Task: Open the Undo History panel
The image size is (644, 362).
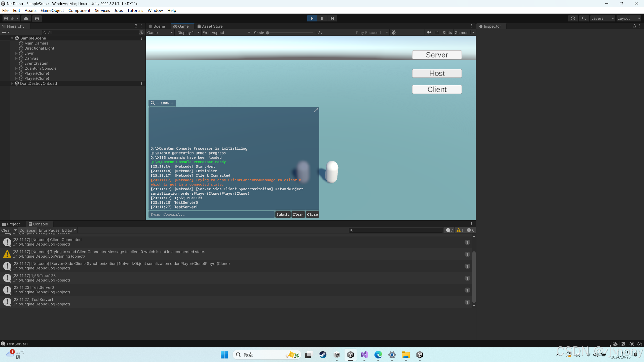Action: 573,18
